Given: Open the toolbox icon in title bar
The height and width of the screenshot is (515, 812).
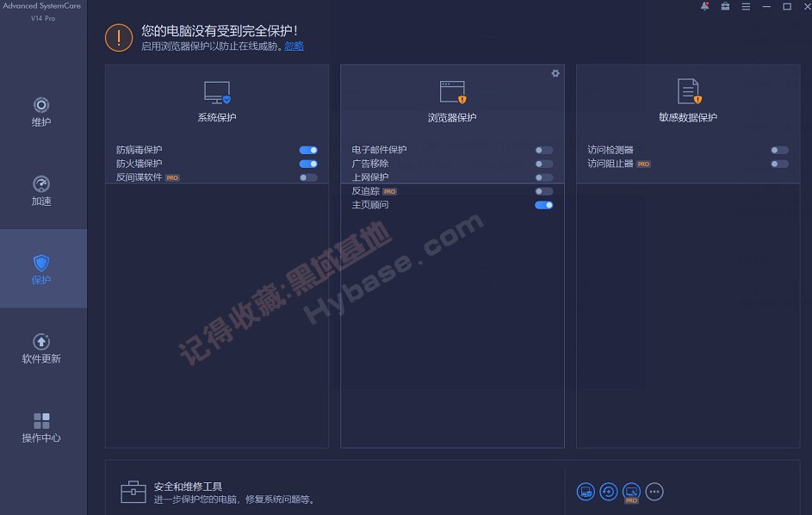Looking at the screenshot, I should (725, 7).
